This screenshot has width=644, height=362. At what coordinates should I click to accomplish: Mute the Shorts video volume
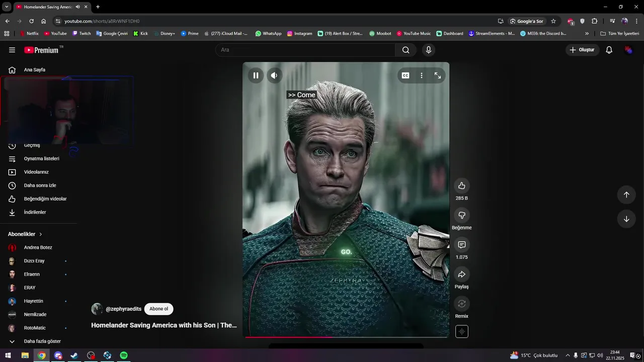point(274,75)
